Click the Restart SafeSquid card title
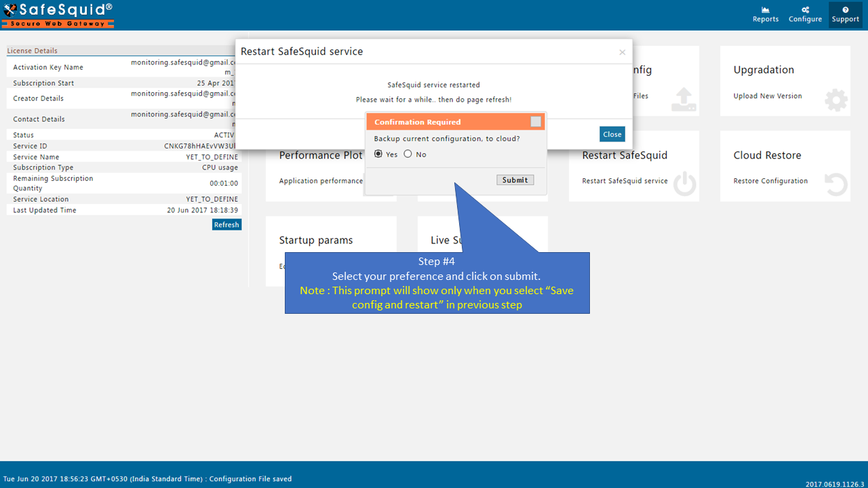 tap(625, 155)
